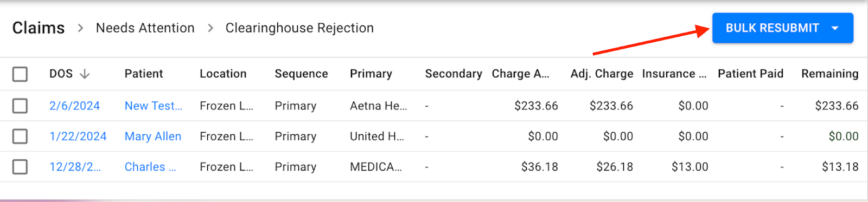Click the breadcrumb chevron after Needs Attention

(210, 28)
